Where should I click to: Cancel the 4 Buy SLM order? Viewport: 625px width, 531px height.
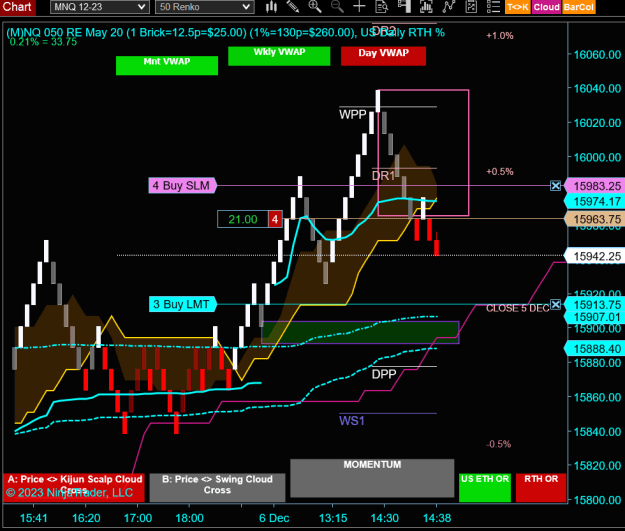click(x=555, y=185)
